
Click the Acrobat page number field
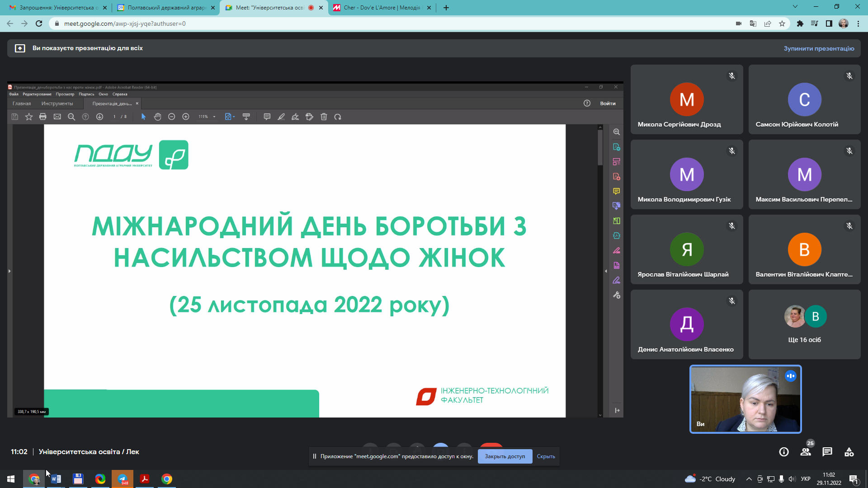pos(114,117)
